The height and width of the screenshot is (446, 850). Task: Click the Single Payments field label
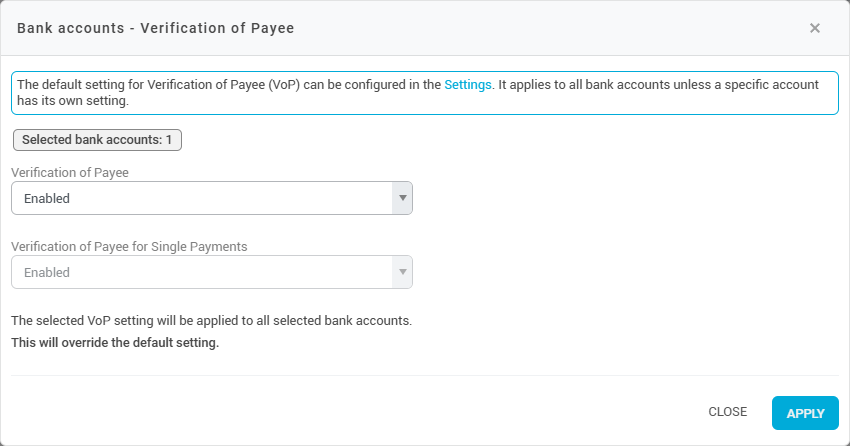(129, 246)
